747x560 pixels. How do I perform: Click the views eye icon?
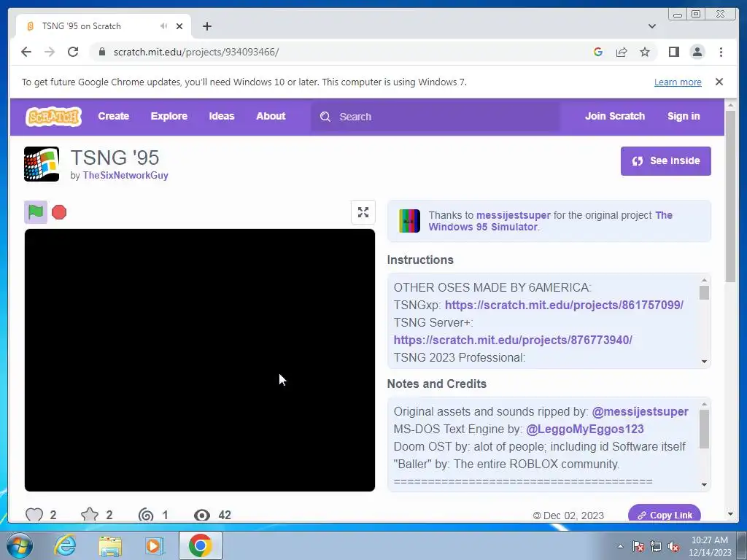coord(202,515)
